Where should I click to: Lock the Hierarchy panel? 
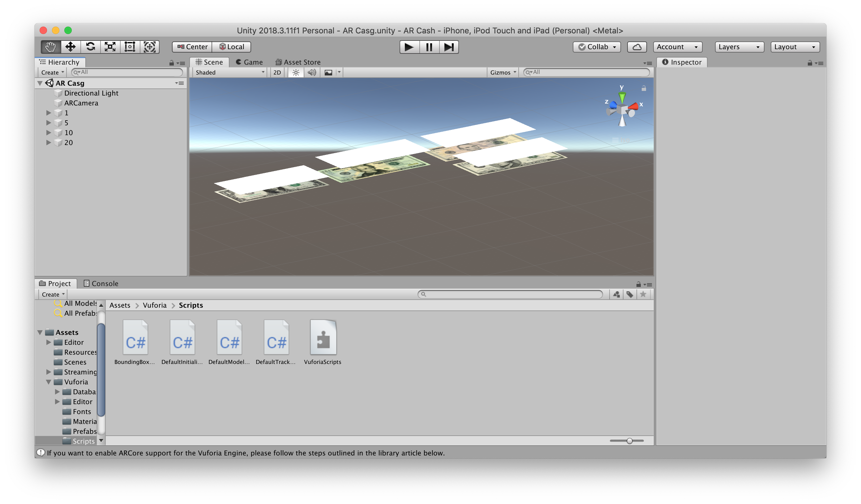click(x=172, y=63)
